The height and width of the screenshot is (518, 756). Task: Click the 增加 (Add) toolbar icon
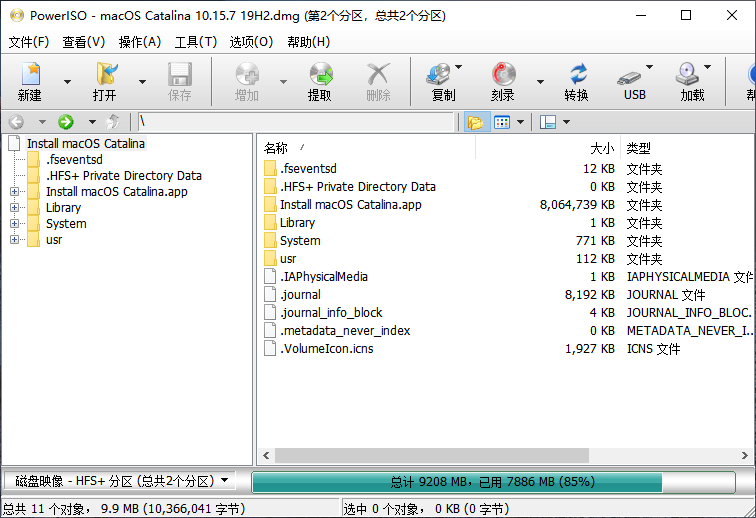tap(247, 81)
